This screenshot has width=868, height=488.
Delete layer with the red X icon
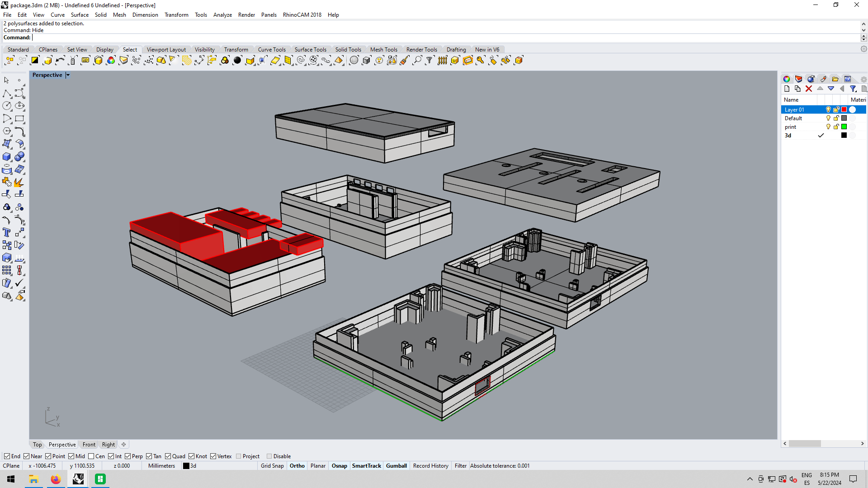click(x=809, y=89)
